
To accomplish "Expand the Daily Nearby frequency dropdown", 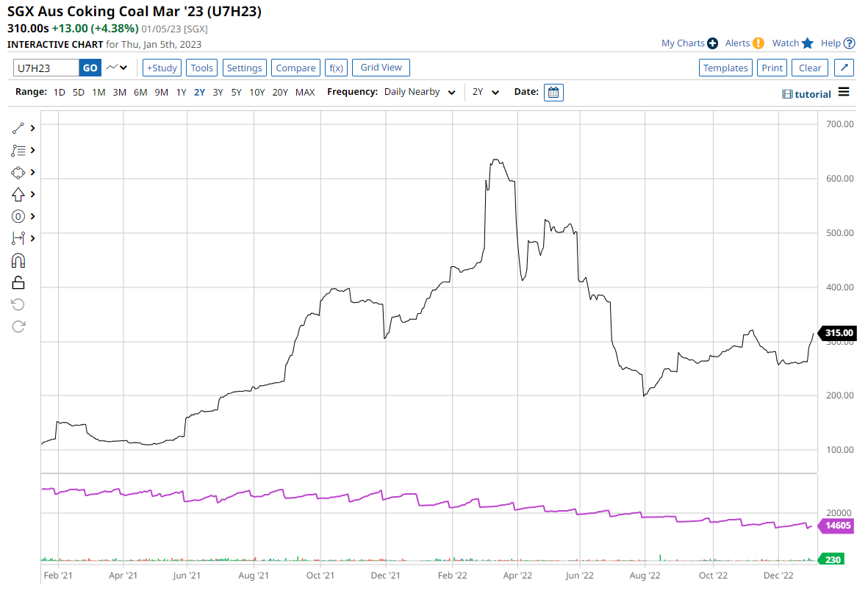I will [420, 93].
